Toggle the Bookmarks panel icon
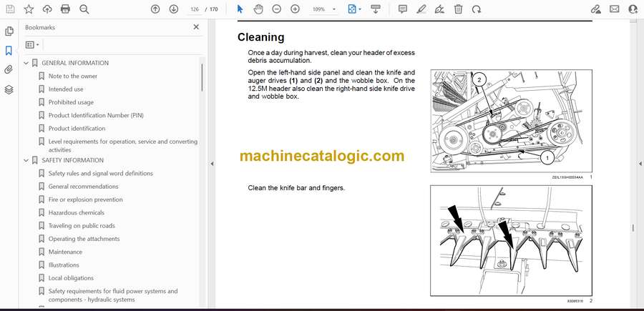644x311 pixels. (9, 51)
